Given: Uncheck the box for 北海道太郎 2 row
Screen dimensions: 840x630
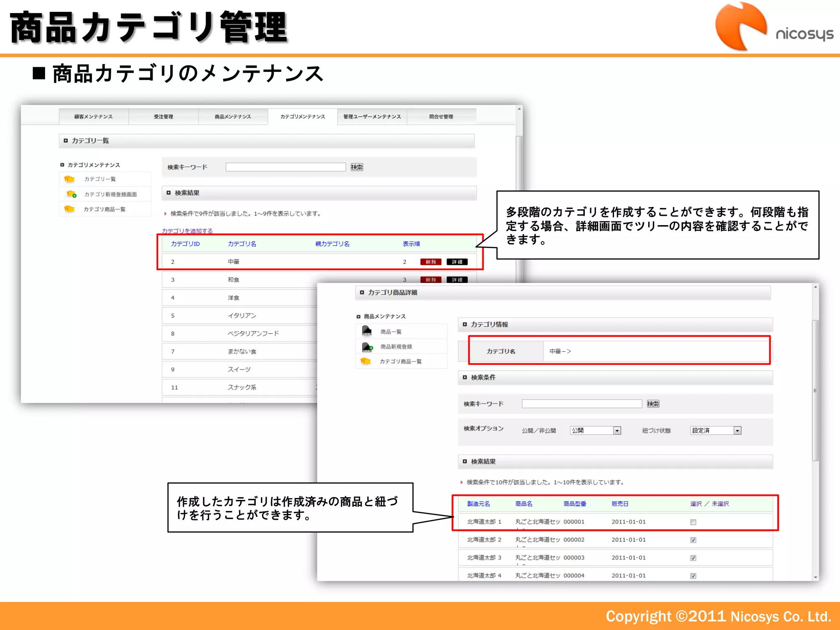Looking at the screenshot, I should tap(693, 540).
